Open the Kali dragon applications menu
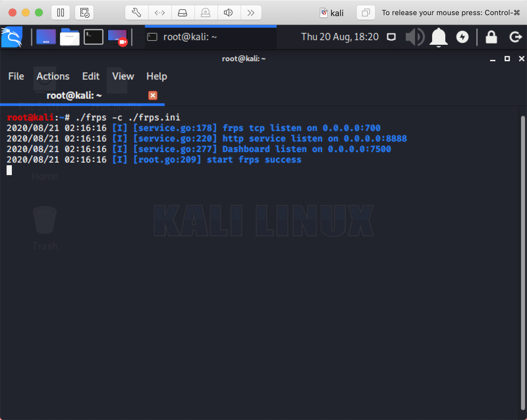This screenshot has width=527, height=420. [12, 37]
